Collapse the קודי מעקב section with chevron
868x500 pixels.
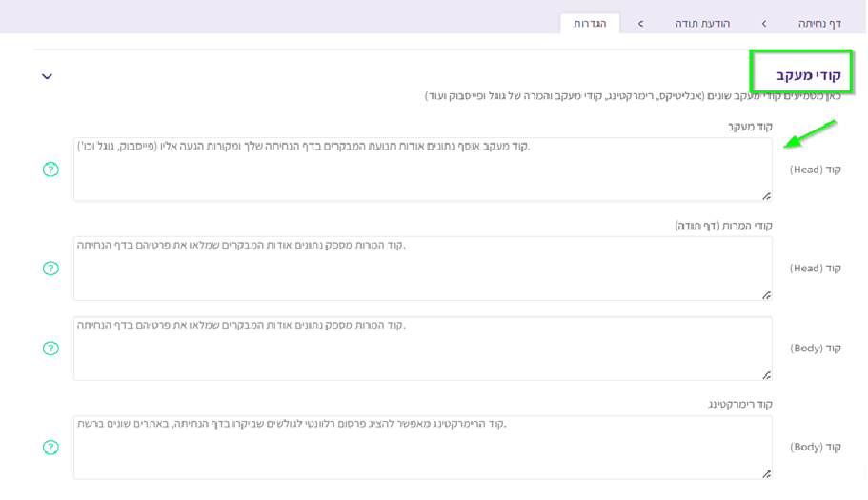[47, 76]
